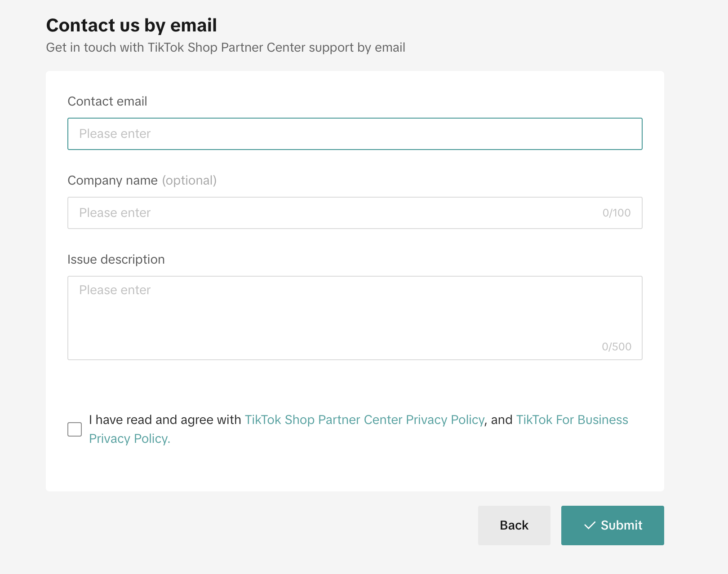Viewport: 728px width, 574px height.
Task: Click inside the Issue description textarea
Action: [x=355, y=318]
